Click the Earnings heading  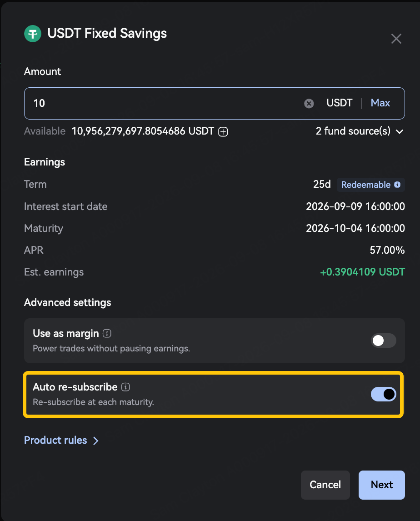(45, 162)
